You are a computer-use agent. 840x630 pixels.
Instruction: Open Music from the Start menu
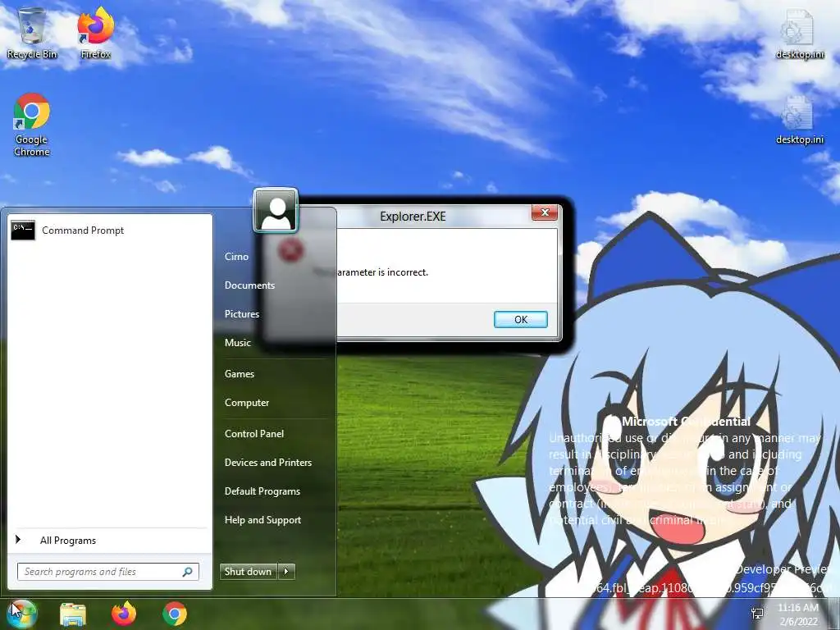[x=237, y=343]
